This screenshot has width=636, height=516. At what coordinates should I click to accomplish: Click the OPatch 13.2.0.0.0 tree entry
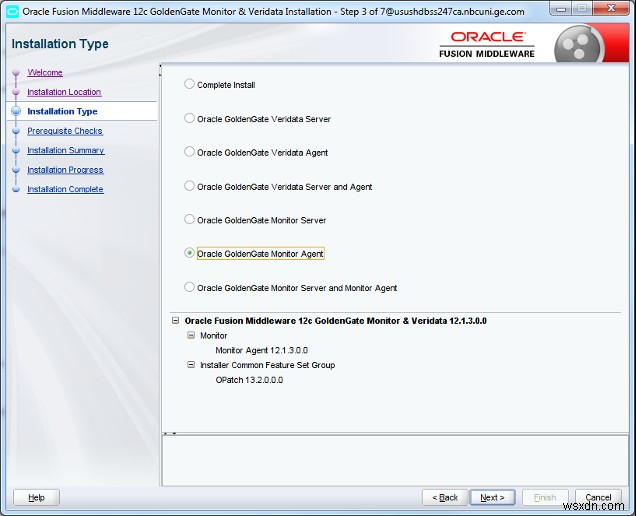[x=249, y=380]
